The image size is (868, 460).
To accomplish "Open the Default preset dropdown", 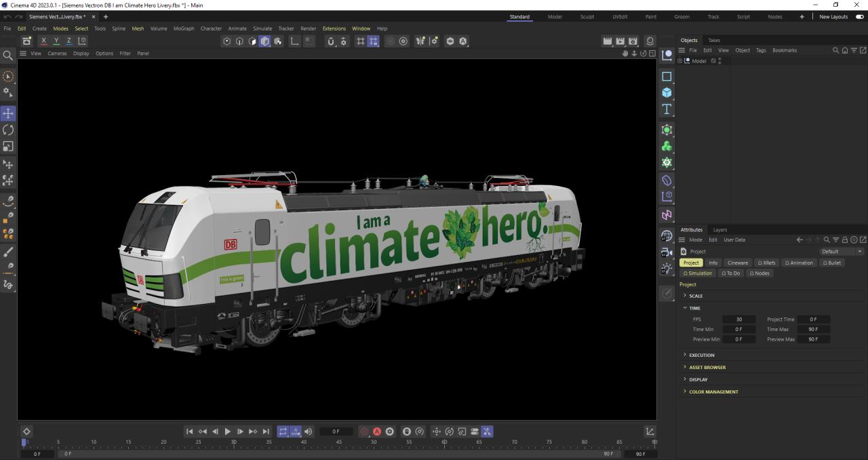I will tap(842, 251).
